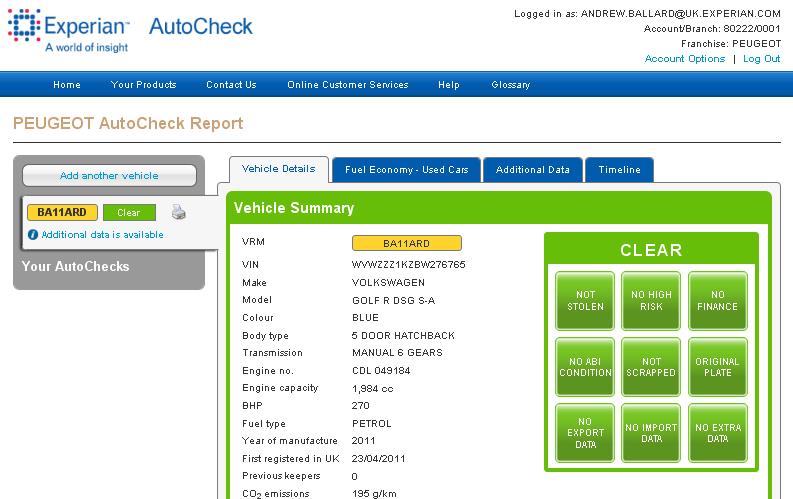Viewport: 793px width, 499px height.
Task: Click the Log Out link
Action: point(762,59)
